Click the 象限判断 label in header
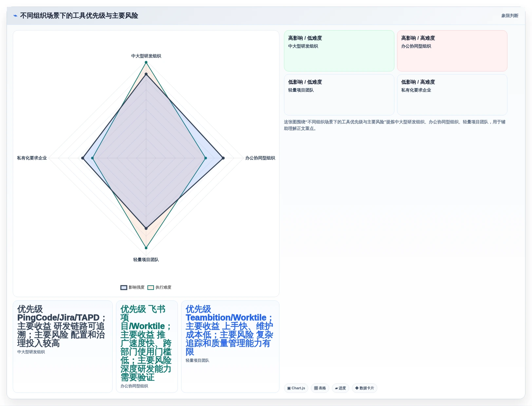The width and height of the screenshot is (532, 406). (510, 16)
